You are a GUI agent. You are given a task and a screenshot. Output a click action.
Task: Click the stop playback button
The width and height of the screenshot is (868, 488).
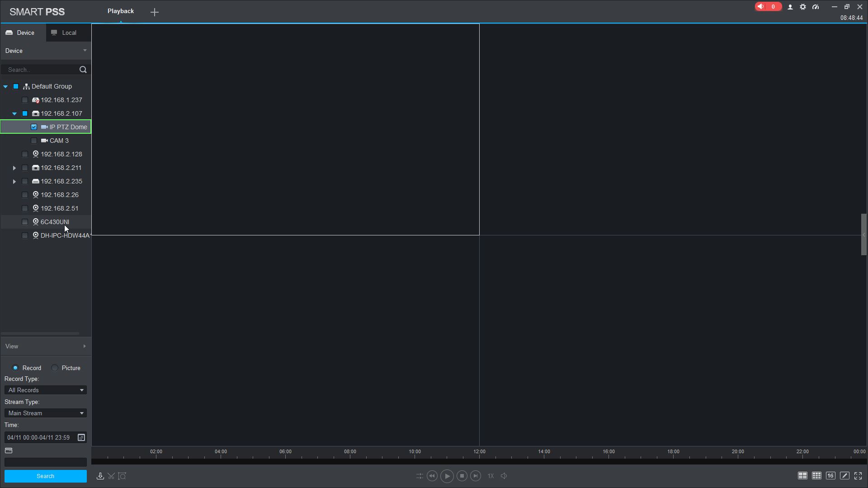coord(462,476)
